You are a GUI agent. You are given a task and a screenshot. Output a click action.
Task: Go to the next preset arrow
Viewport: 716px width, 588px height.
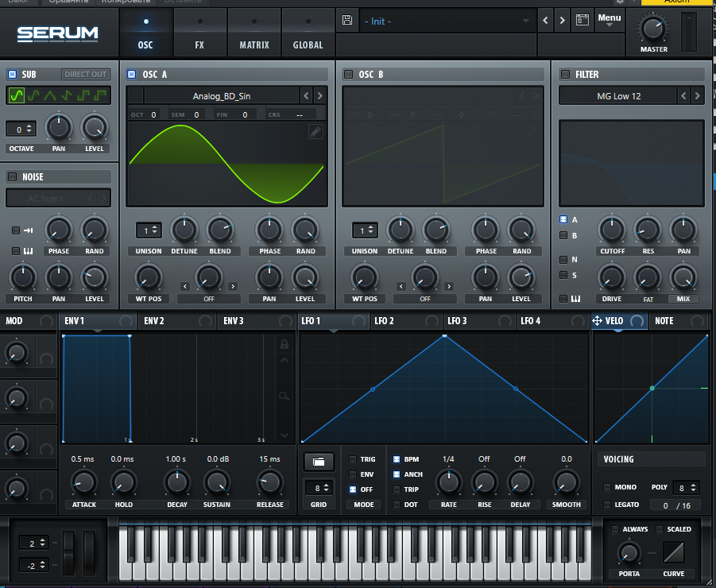pyautogui.click(x=562, y=21)
